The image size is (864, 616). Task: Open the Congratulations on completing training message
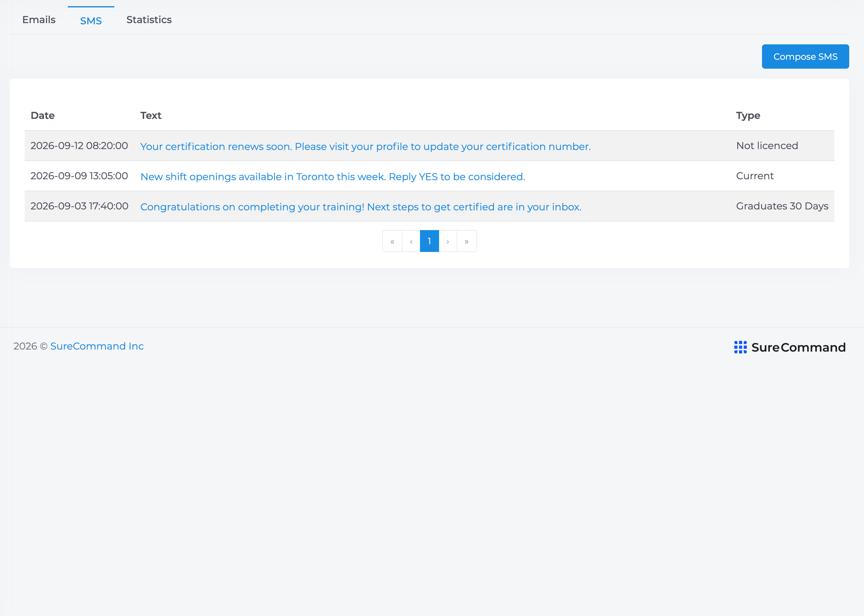pos(361,207)
